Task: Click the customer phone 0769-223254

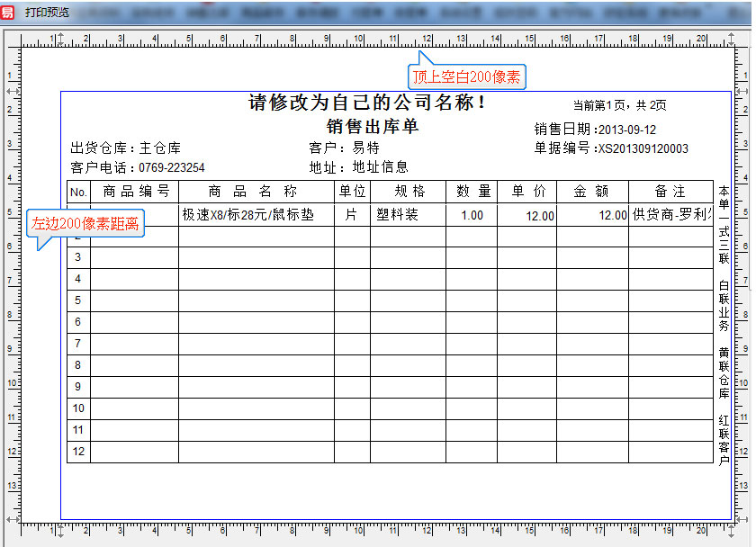Action: tap(171, 167)
